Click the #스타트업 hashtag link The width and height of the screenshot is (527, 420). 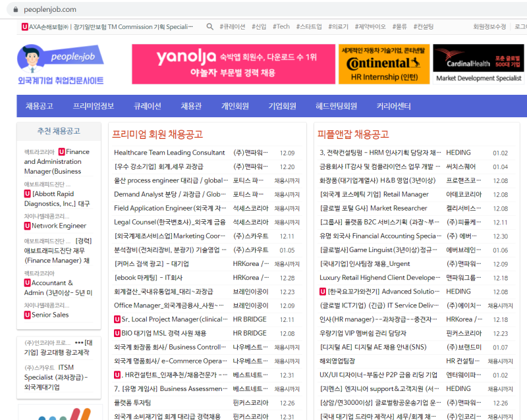[309, 27]
